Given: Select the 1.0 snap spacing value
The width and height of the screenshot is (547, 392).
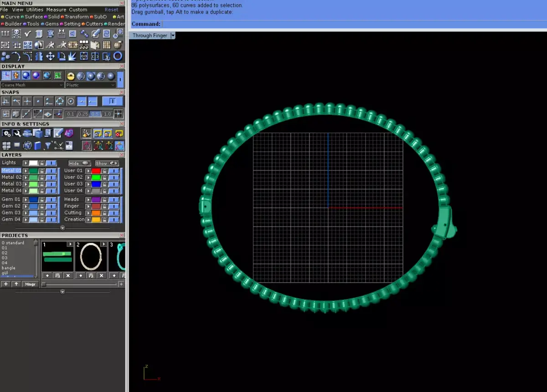Looking at the screenshot, I should tap(107, 114).
